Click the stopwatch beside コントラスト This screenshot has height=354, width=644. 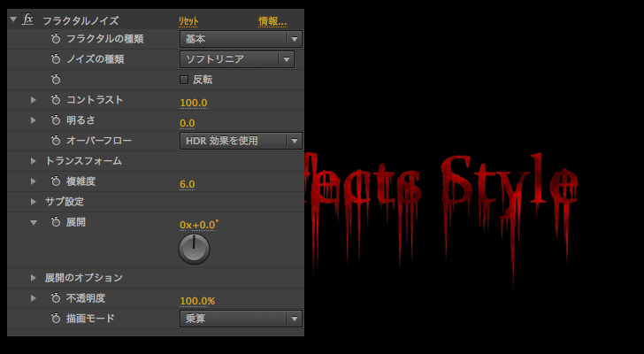[x=56, y=100]
